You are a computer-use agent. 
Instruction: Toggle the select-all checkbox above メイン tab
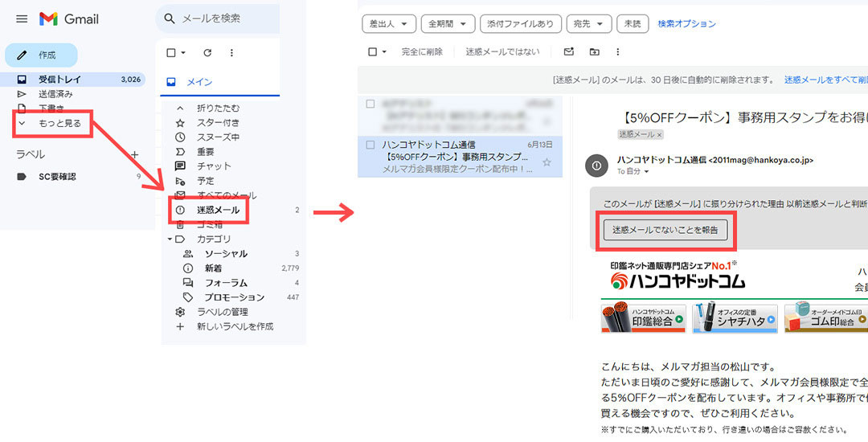(171, 52)
